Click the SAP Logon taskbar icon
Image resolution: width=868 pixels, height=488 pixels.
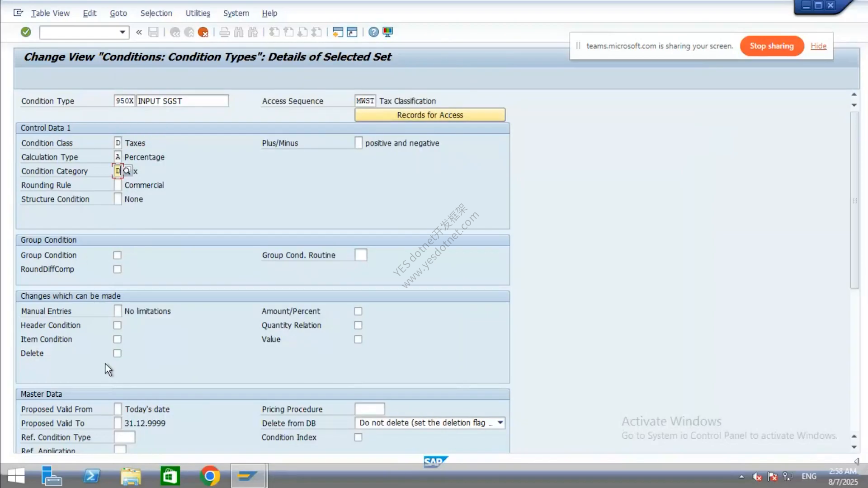[x=247, y=476]
